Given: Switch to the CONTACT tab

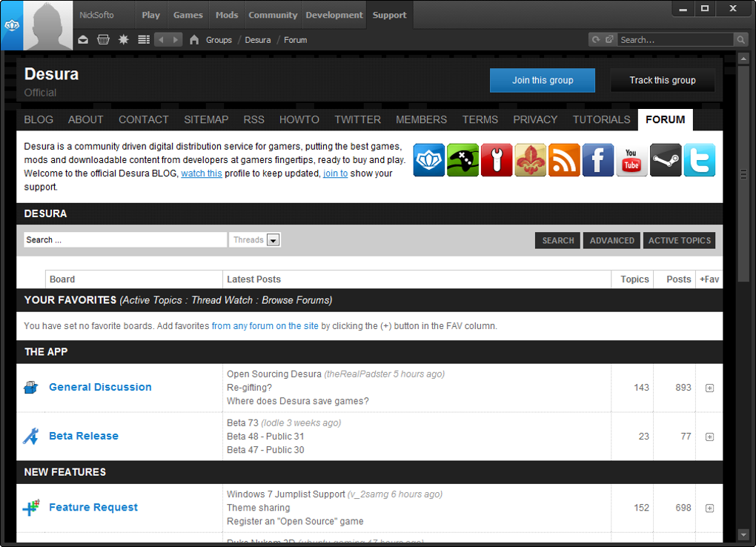Looking at the screenshot, I should click(144, 119).
